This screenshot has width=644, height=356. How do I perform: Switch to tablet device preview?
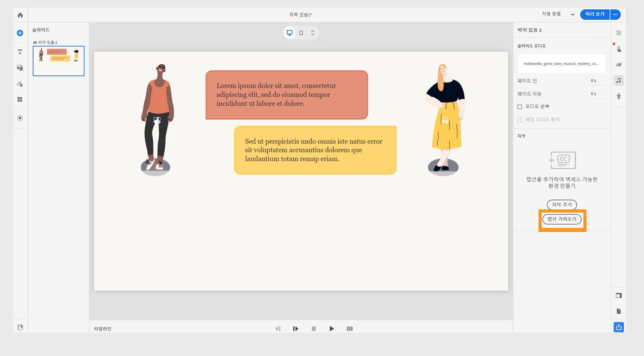click(x=301, y=33)
